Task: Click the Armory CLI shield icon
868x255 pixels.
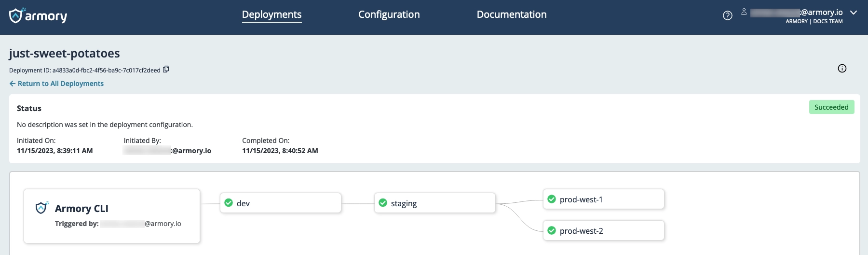Action: point(42,208)
